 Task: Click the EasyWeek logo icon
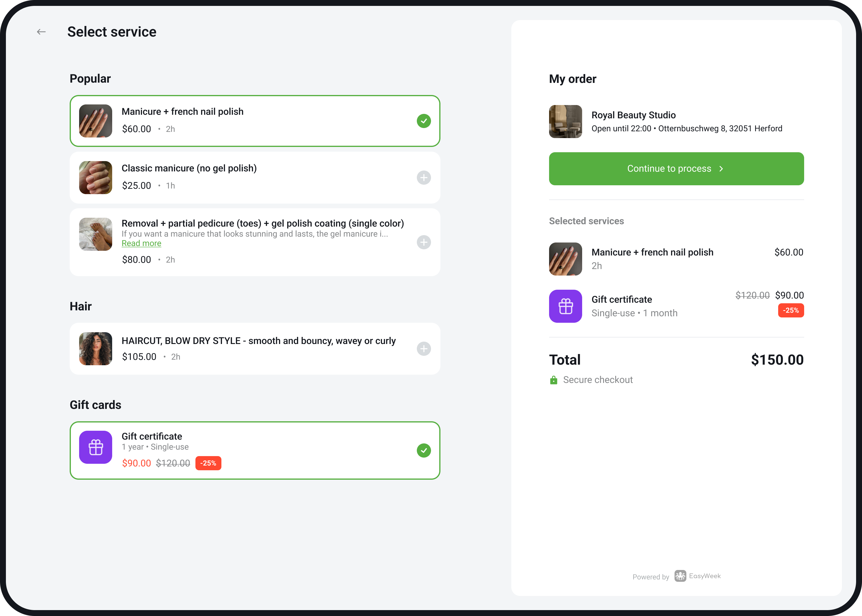coord(680,576)
